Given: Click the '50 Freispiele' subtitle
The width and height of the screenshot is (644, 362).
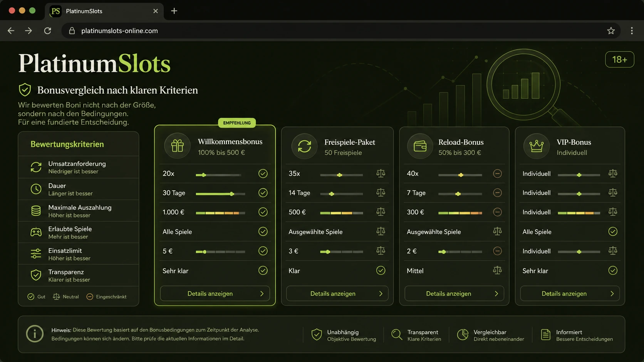Looking at the screenshot, I should point(343,153).
